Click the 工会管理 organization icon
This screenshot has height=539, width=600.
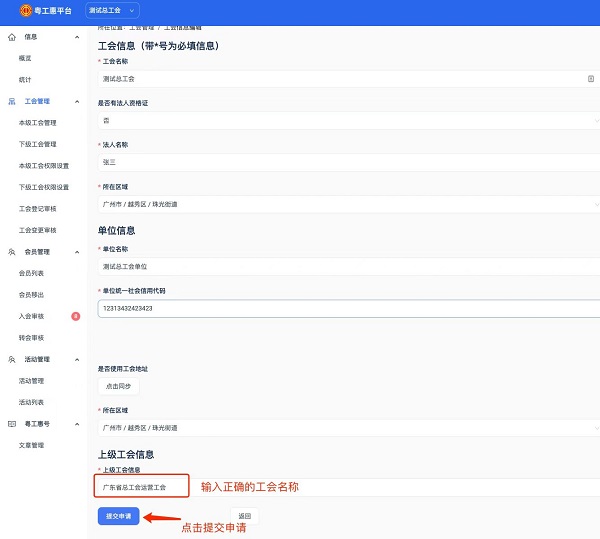click(x=12, y=101)
